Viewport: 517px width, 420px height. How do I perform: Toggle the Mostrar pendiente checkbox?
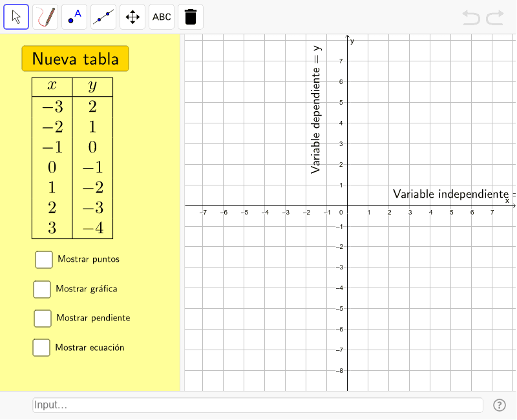tap(43, 318)
